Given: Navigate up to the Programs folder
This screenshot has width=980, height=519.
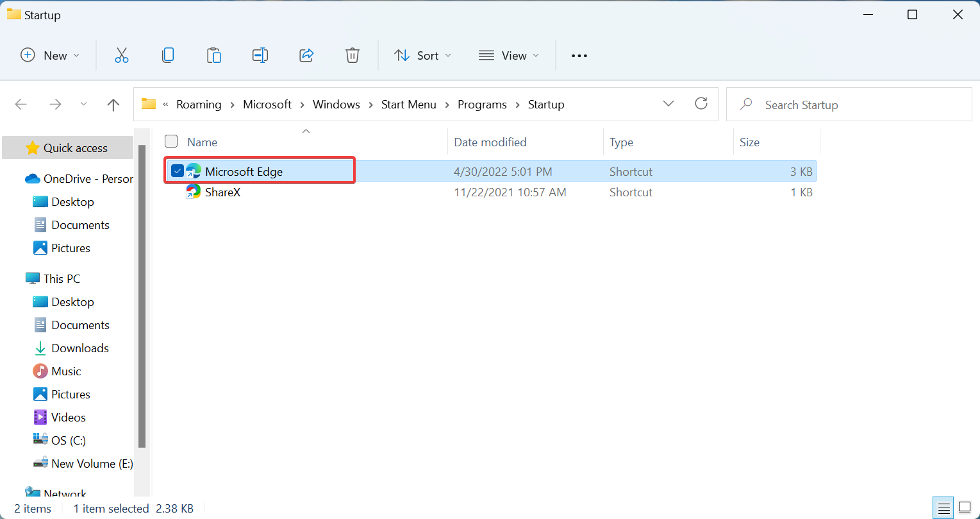Looking at the screenshot, I should coord(113,104).
